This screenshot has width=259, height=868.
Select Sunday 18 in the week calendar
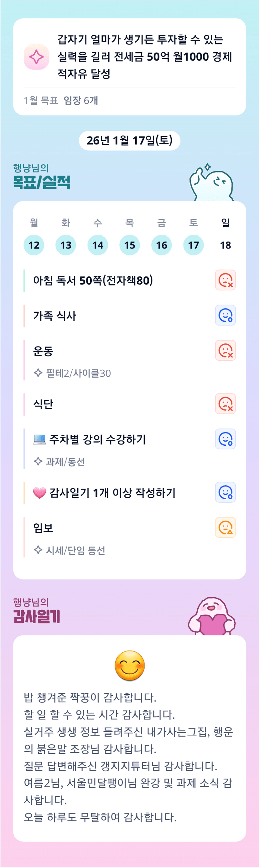[225, 245]
